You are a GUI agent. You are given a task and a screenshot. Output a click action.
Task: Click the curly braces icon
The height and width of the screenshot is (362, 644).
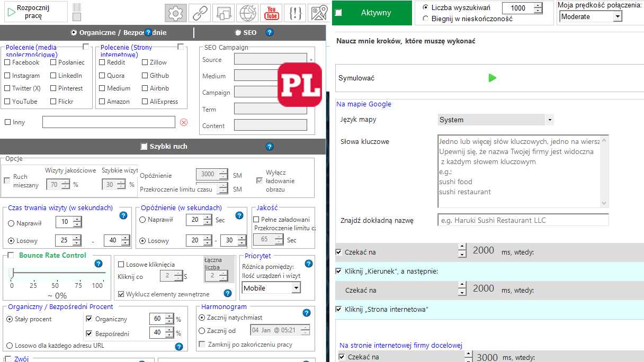click(x=296, y=13)
